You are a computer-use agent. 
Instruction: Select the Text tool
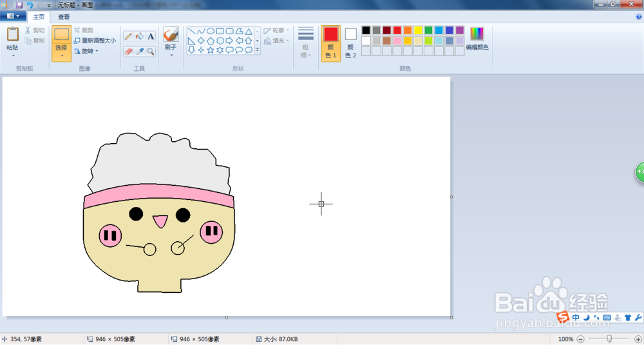click(x=151, y=36)
